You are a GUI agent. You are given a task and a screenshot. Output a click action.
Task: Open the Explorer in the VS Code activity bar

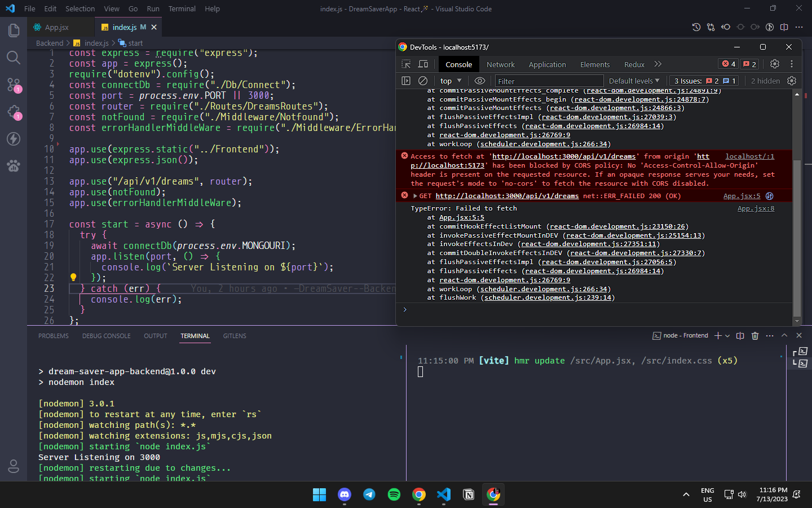coord(14,30)
